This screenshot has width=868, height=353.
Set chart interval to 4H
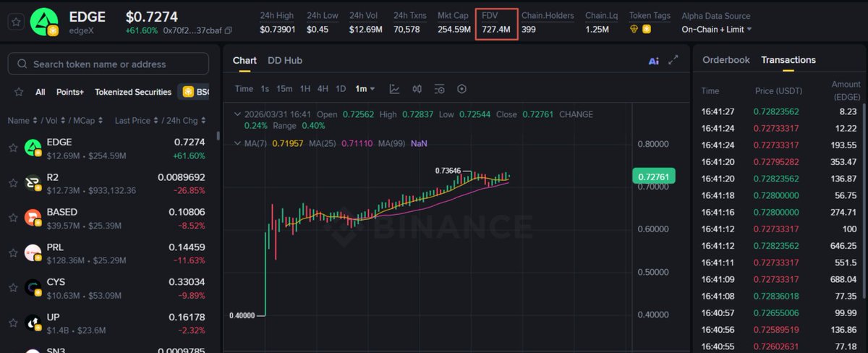[323, 89]
